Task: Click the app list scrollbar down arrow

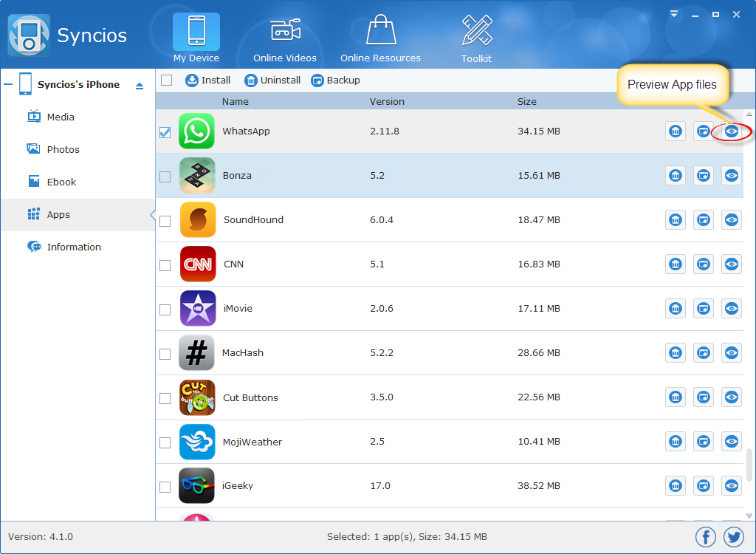Action: 749,516
